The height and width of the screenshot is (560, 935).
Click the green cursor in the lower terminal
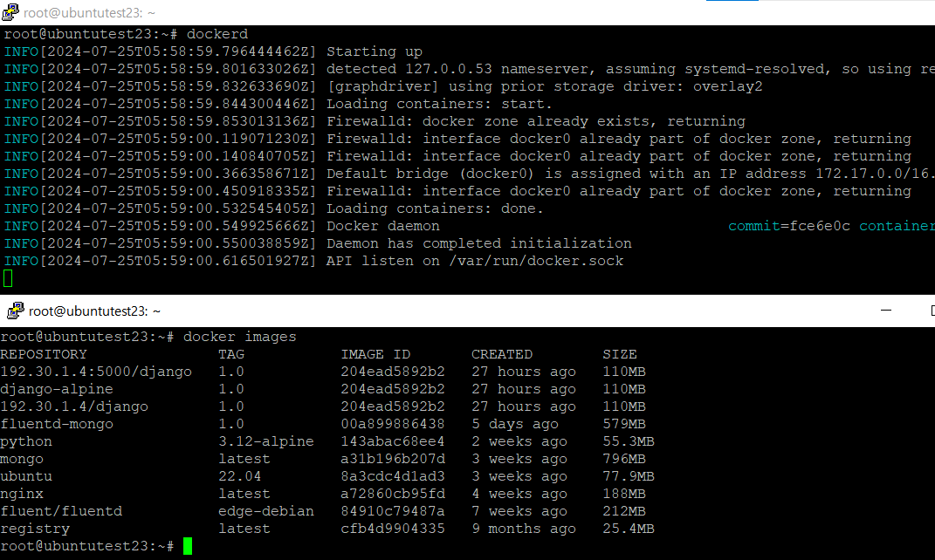[x=188, y=546]
